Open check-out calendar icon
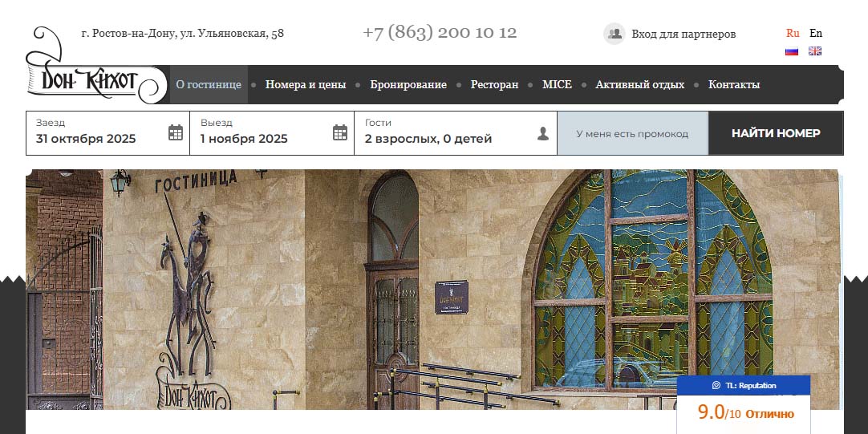This screenshot has height=434, width=868. coord(340,132)
